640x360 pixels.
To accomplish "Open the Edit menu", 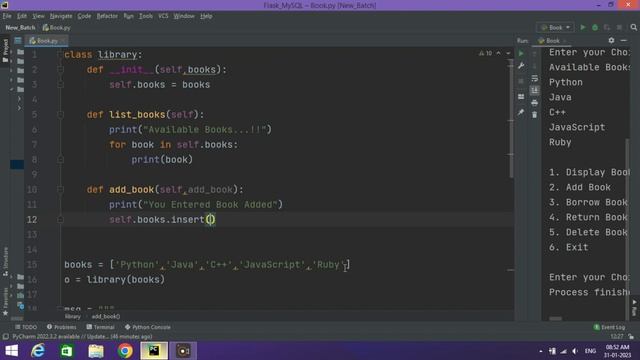I will point(22,16).
